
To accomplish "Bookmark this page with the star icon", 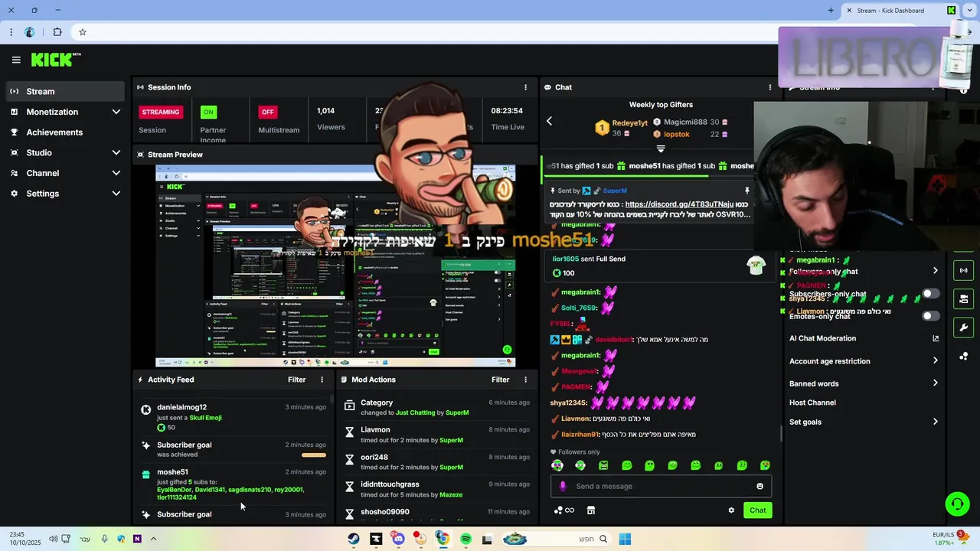I will (82, 32).
